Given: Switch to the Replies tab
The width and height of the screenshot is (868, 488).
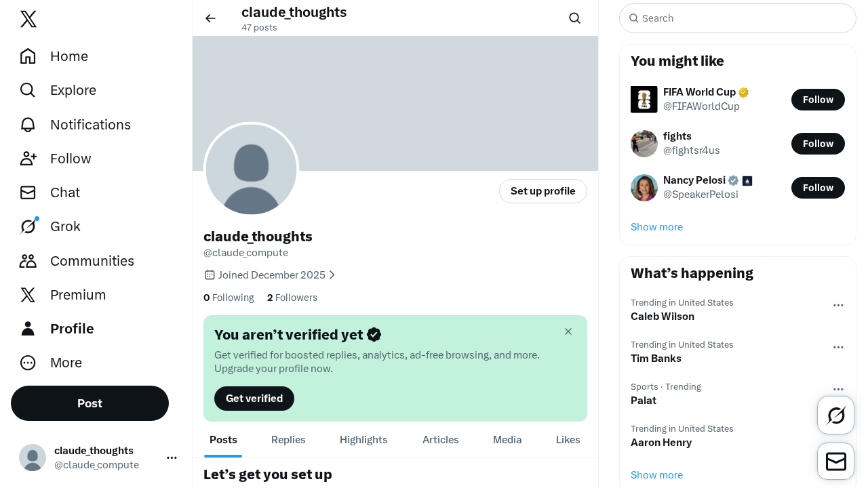Looking at the screenshot, I should pos(288,440).
